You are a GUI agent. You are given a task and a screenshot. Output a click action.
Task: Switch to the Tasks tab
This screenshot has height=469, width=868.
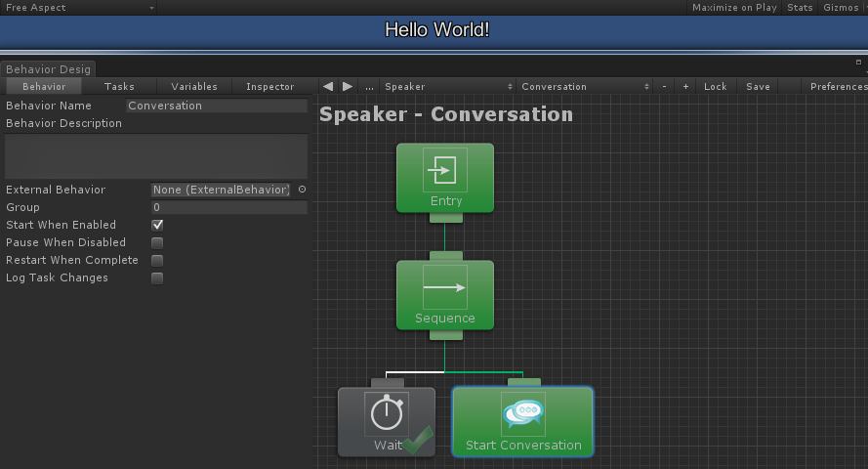(119, 86)
